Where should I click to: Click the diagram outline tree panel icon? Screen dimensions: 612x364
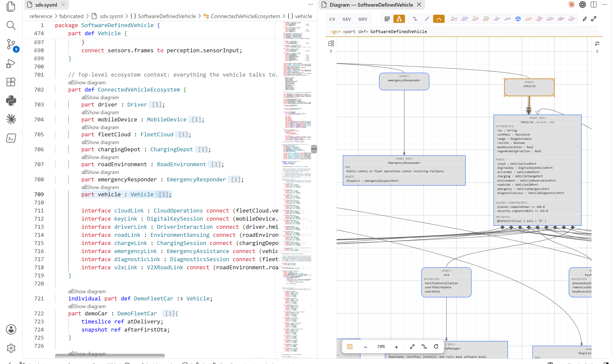point(331,43)
